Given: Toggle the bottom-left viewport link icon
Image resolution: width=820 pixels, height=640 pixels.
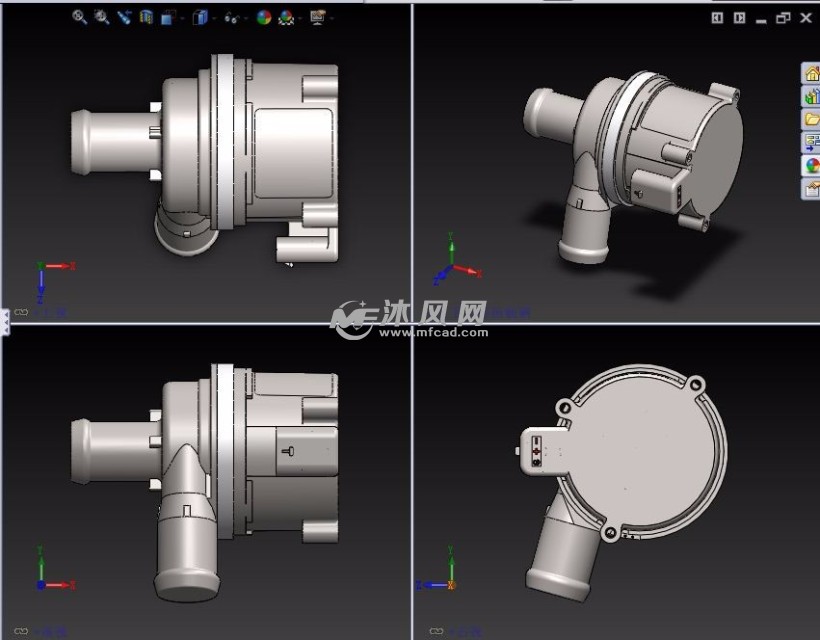Looking at the screenshot, I should pyautogui.click(x=20, y=631).
